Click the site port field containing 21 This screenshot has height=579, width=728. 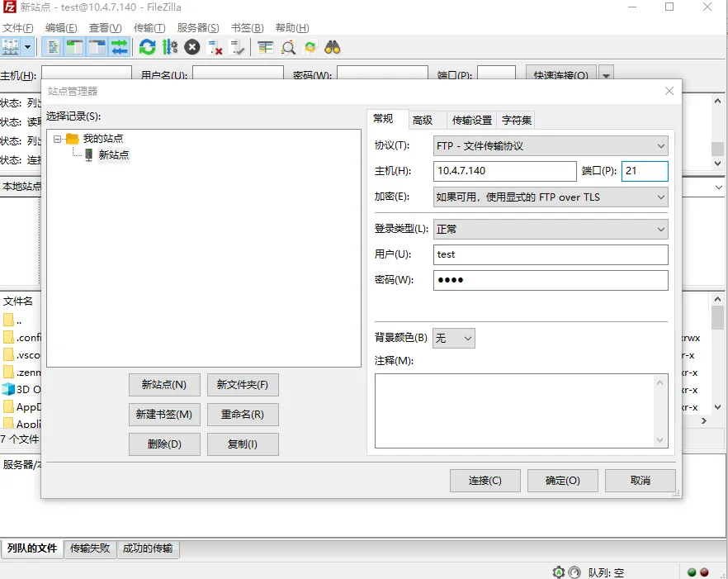pyautogui.click(x=645, y=171)
